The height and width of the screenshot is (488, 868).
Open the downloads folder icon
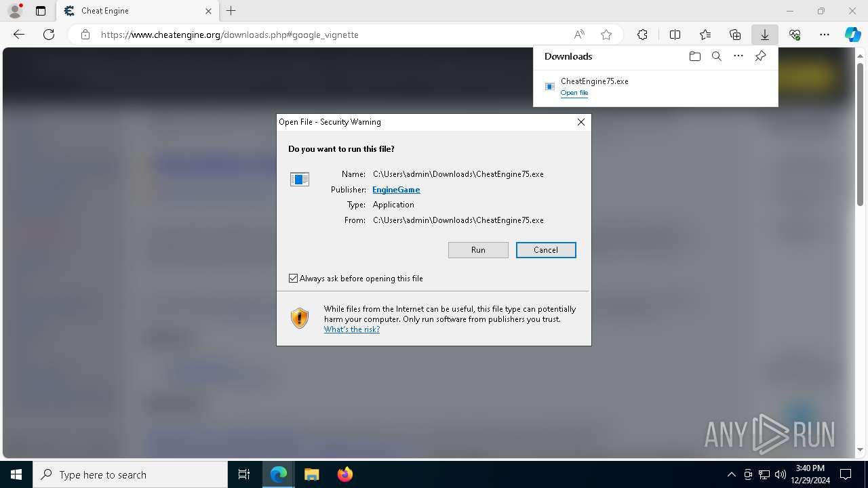point(694,56)
